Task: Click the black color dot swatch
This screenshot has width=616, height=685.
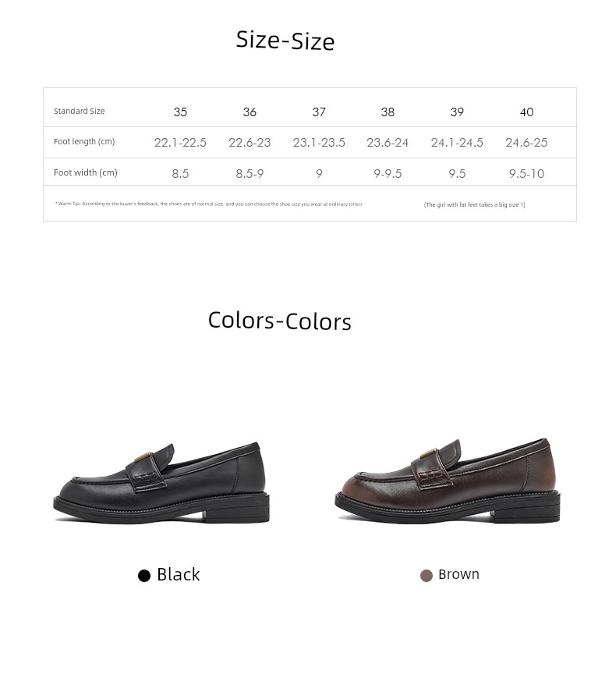Action: pyautogui.click(x=144, y=576)
